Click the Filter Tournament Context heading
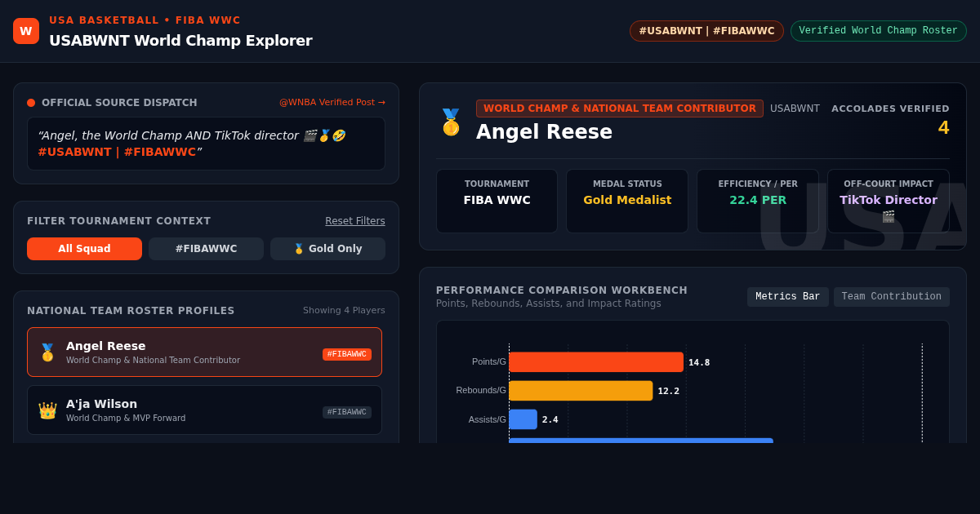This screenshot has height=514, width=980. coord(119,221)
